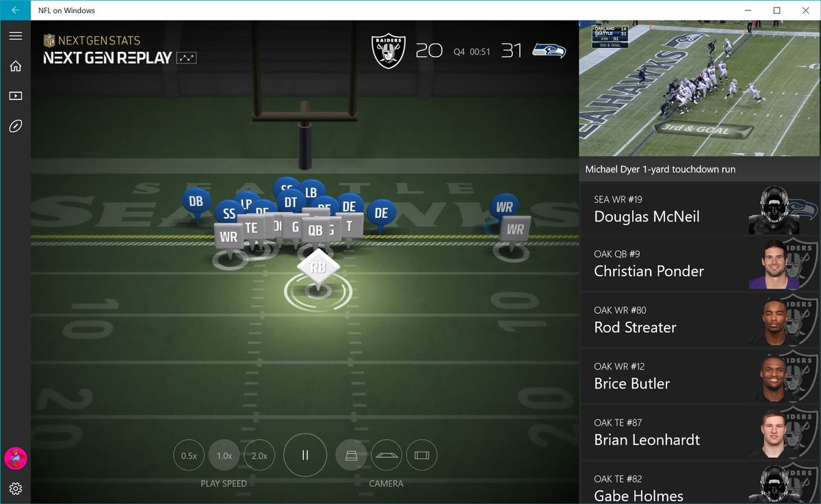
Task: Switch to the field-level camera angle
Action: coord(387,455)
